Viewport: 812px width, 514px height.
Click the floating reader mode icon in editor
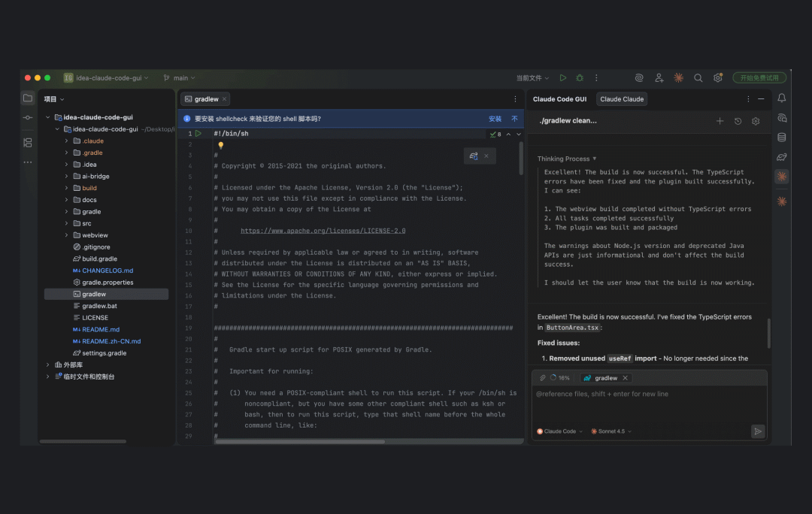[474, 156]
